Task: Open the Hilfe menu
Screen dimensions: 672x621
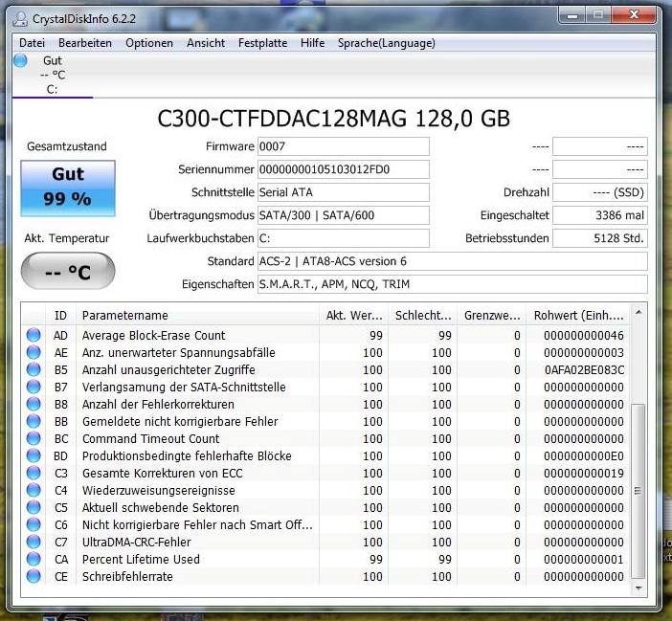Action: pos(312,43)
